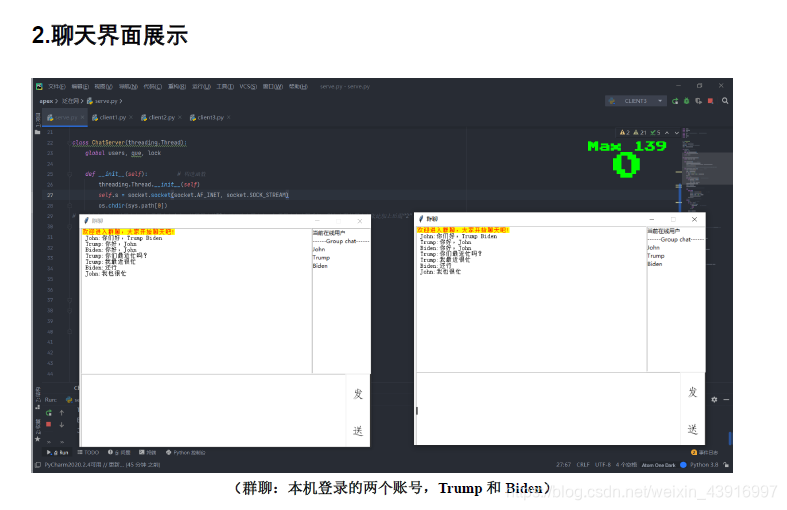Close the client3.py tab
This screenshot has height=510, width=787.
click(x=228, y=117)
